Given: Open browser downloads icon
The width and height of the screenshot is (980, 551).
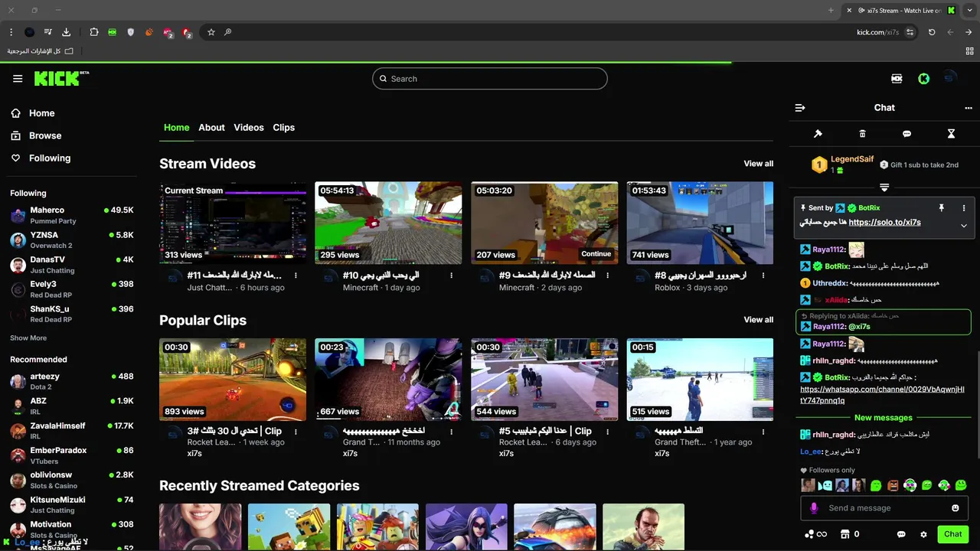Looking at the screenshot, I should pyautogui.click(x=66, y=32).
